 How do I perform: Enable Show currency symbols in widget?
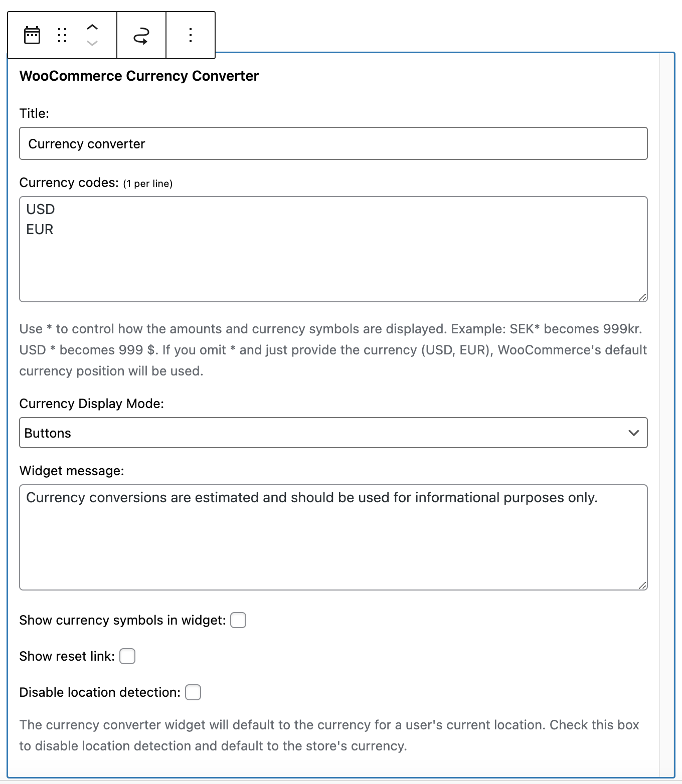pyautogui.click(x=238, y=620)
